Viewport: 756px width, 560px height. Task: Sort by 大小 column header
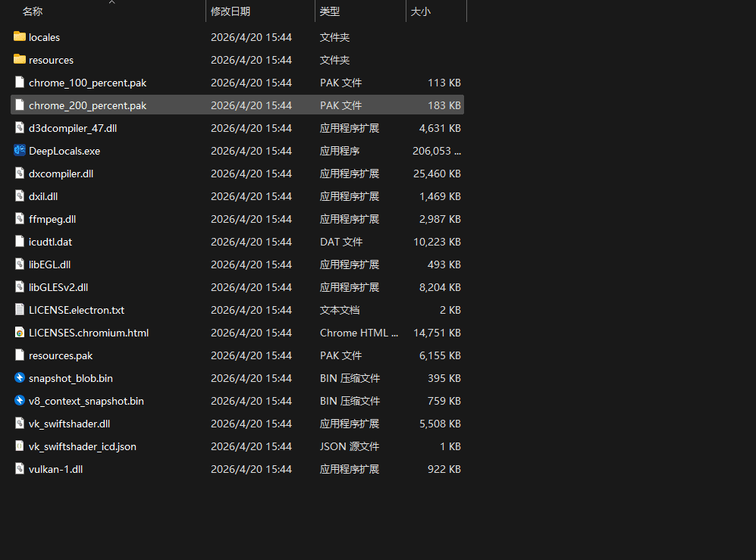(420, 12)
